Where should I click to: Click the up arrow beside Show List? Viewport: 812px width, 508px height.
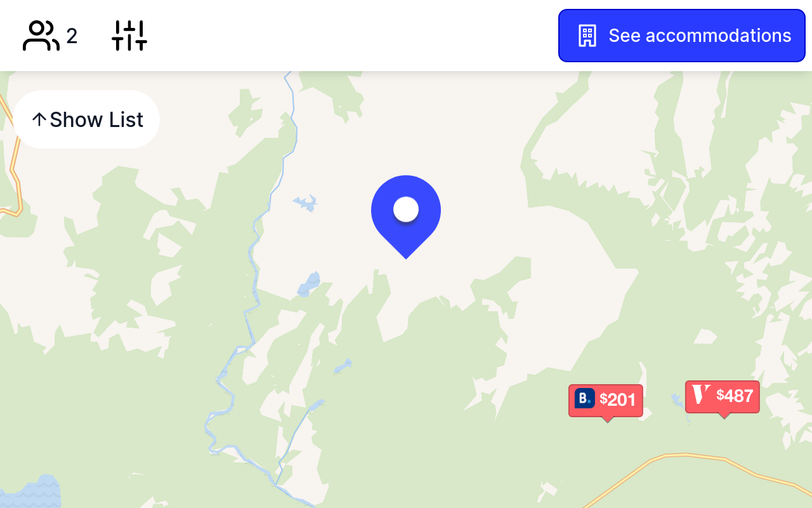tap(39, 119)
